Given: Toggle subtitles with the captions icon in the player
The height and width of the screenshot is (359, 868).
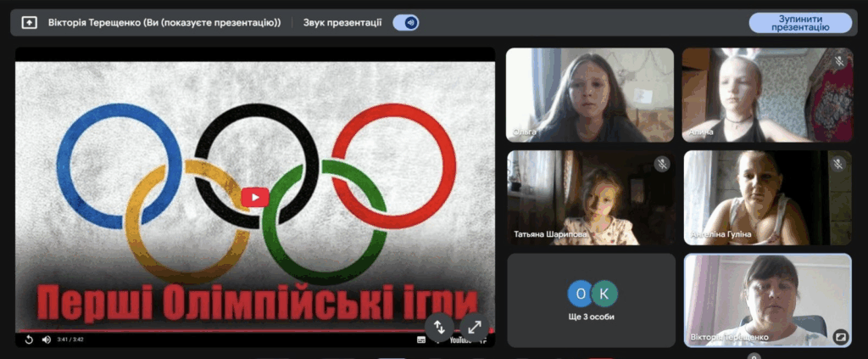Looking at the screenshot, I should [421, 339].
